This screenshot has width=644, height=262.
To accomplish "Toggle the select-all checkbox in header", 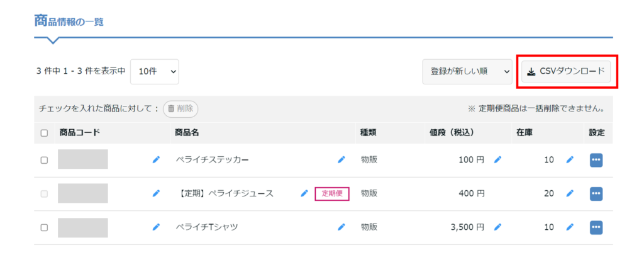I will (44, 133).
